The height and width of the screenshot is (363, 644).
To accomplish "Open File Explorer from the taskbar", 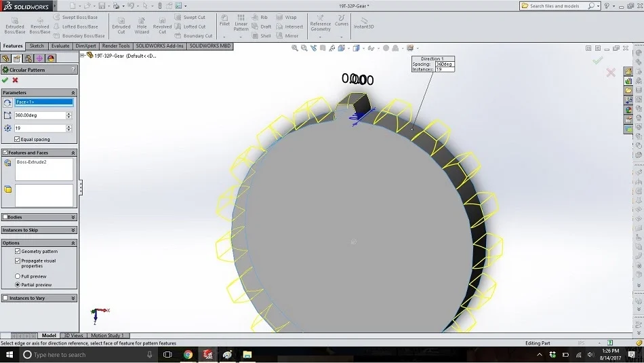I will pos(247,354).
